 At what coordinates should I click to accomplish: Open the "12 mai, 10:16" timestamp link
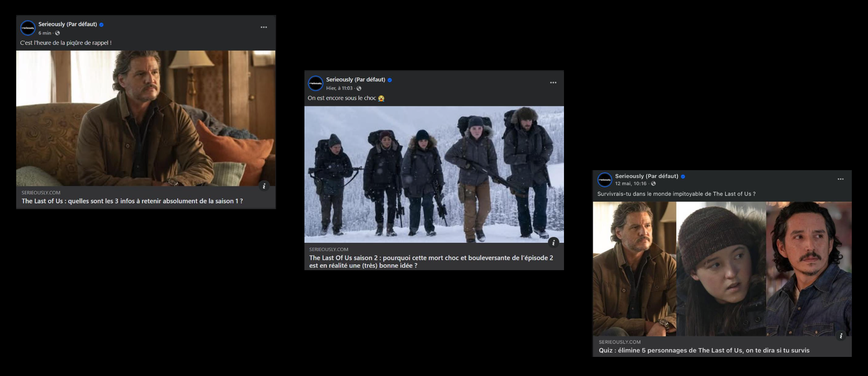(x=630, y=184)
